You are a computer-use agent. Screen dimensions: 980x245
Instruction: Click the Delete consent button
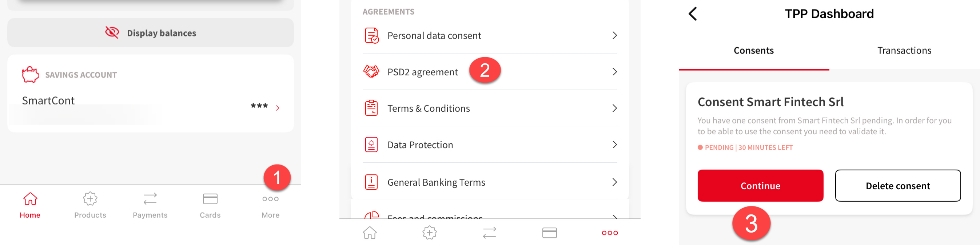(898, 186)
